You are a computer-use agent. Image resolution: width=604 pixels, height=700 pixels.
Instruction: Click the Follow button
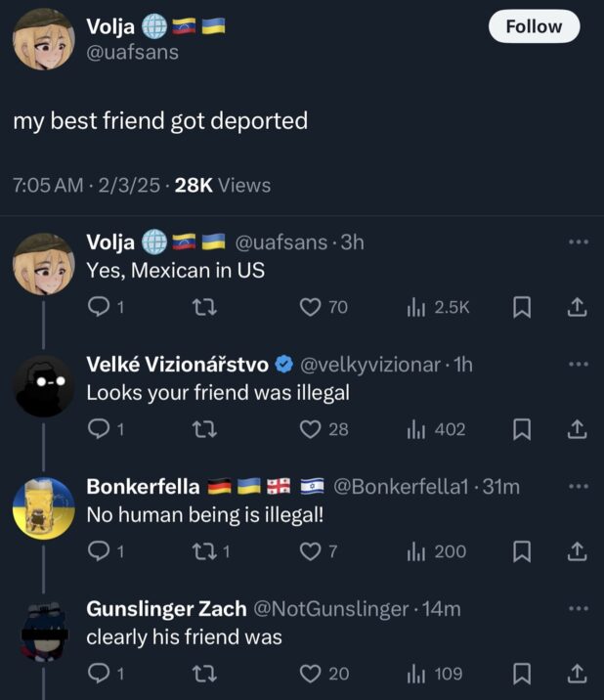pos(534,26)
